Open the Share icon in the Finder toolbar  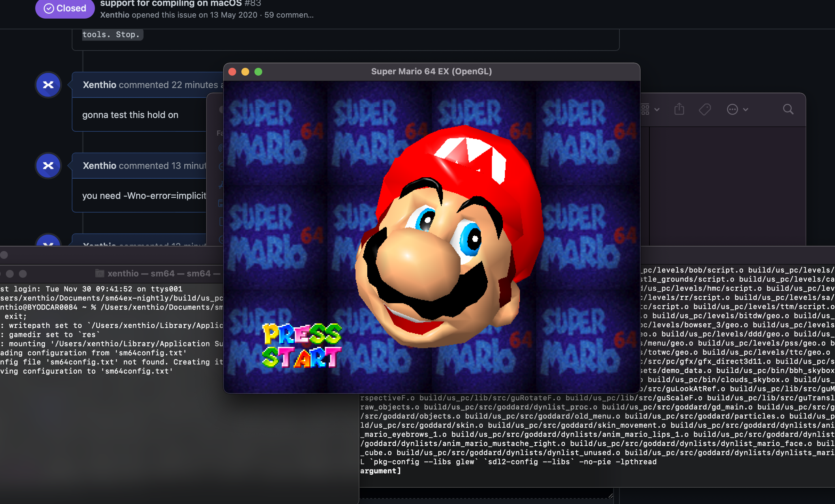tap(679, 109)
